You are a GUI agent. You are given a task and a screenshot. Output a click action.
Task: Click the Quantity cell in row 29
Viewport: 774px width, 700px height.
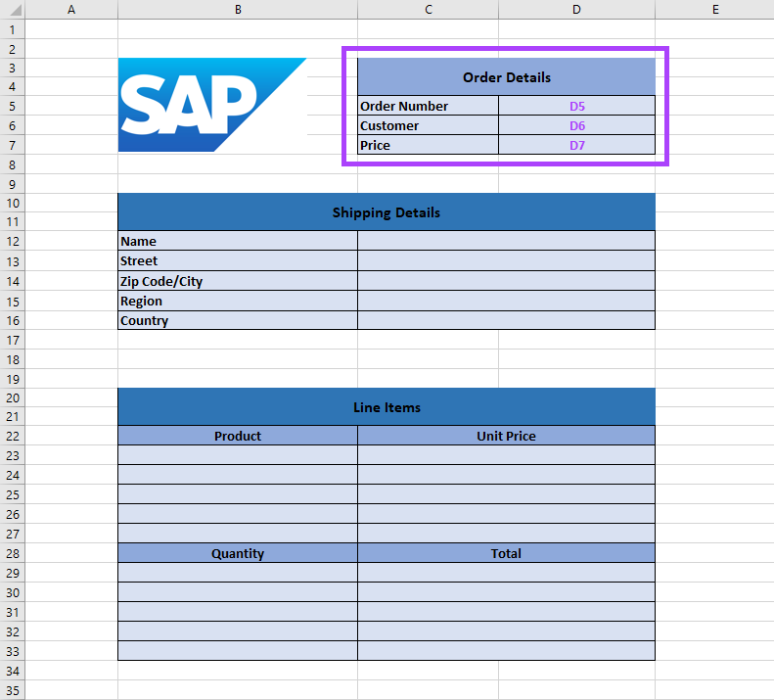pyautogui.click(x=238, y=573)
